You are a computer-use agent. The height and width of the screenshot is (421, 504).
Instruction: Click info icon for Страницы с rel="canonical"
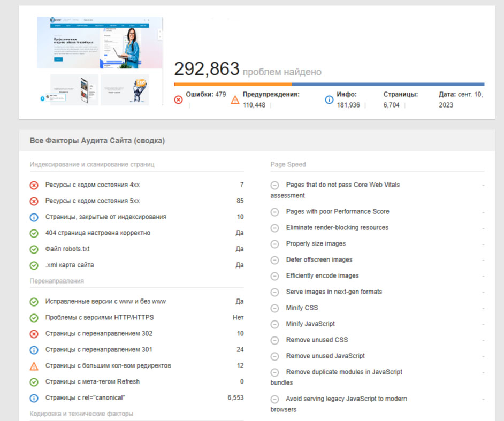(x=34, y=398)
